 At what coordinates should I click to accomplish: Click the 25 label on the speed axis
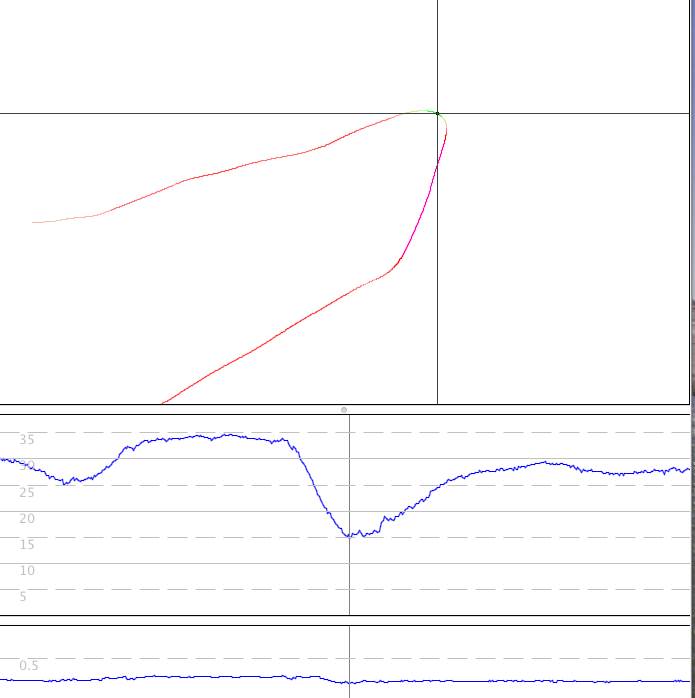[27, 491]
